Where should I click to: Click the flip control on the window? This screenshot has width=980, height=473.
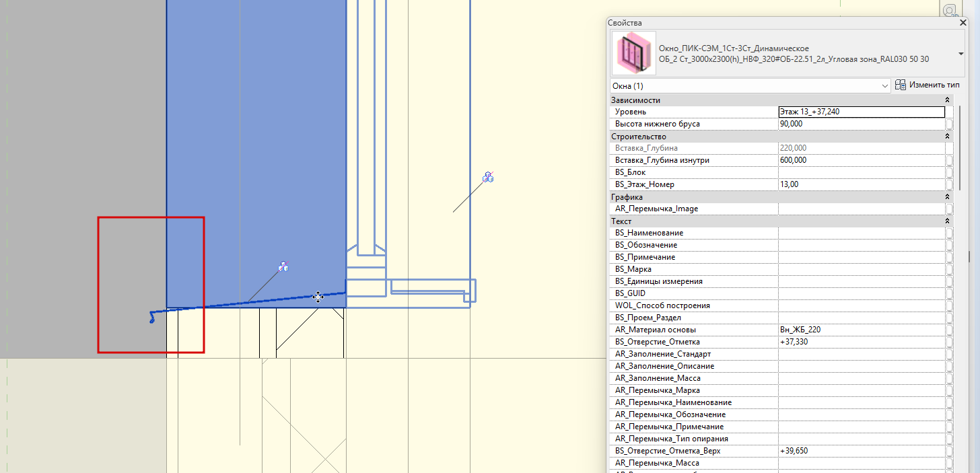coord(284,266)
